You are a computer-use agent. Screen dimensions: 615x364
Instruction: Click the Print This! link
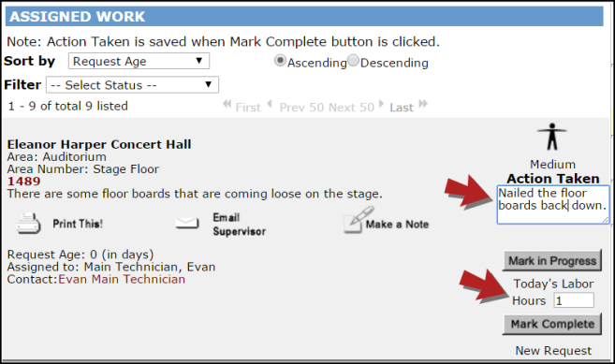click(x=78, y=224)
